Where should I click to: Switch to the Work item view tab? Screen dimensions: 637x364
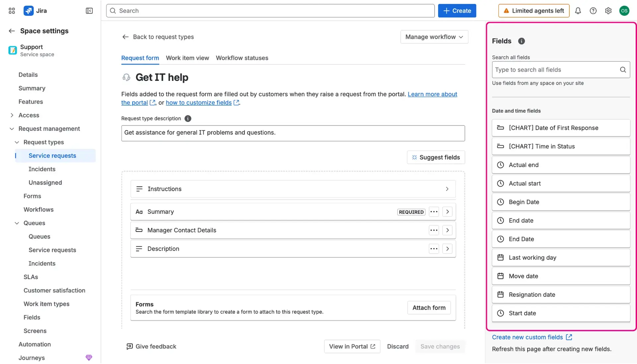pyautogui.click(x=187, y=58)
